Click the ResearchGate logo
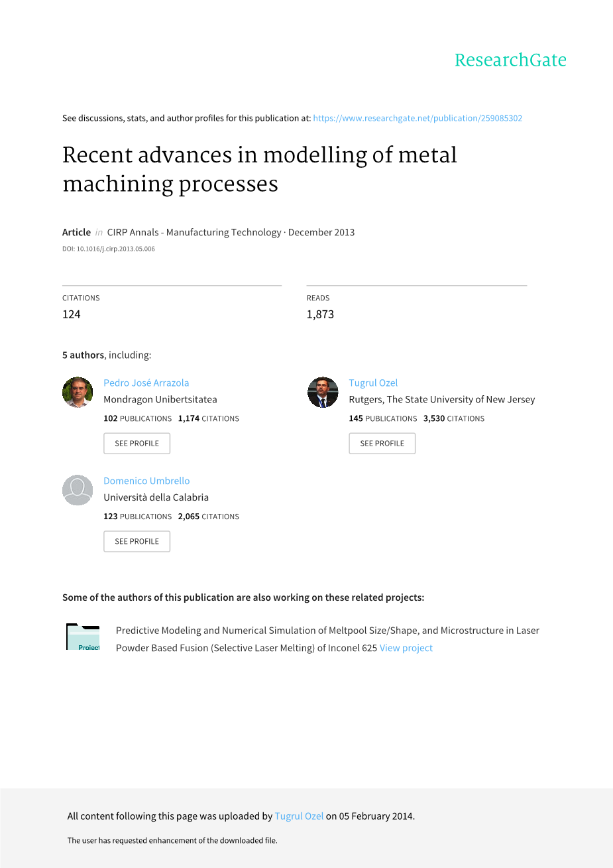Screen dimensions: 613x868 coord(510,60)
